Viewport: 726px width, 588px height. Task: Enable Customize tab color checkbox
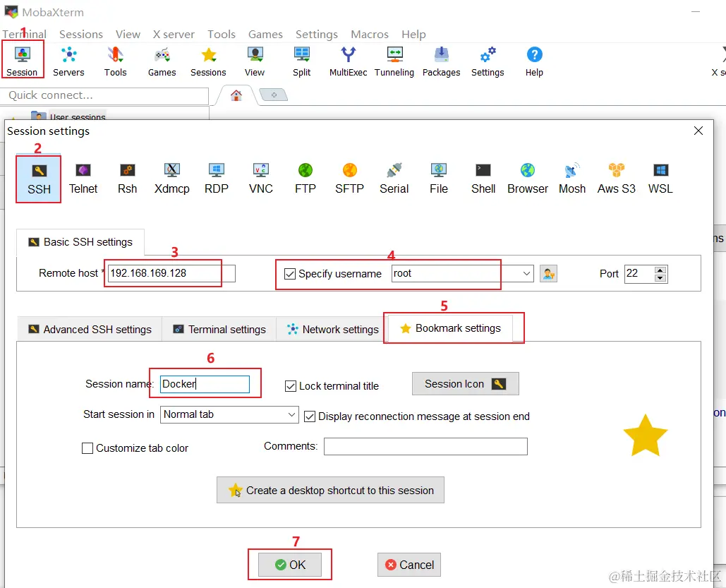pyautogui.click(x=87, y=448)
